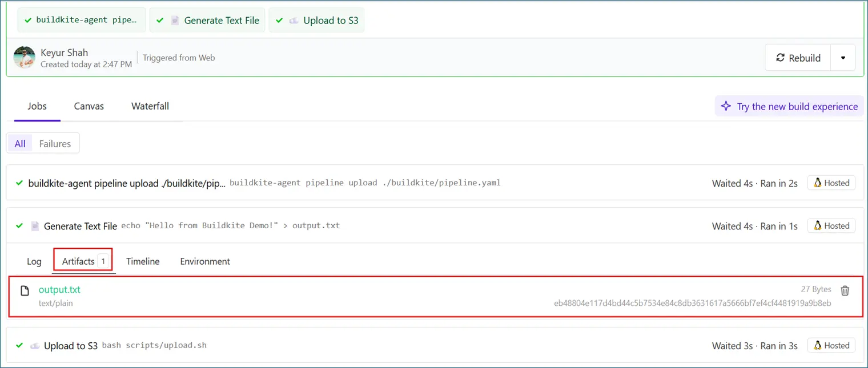Switch to the Canvas view

coord(89,106)
